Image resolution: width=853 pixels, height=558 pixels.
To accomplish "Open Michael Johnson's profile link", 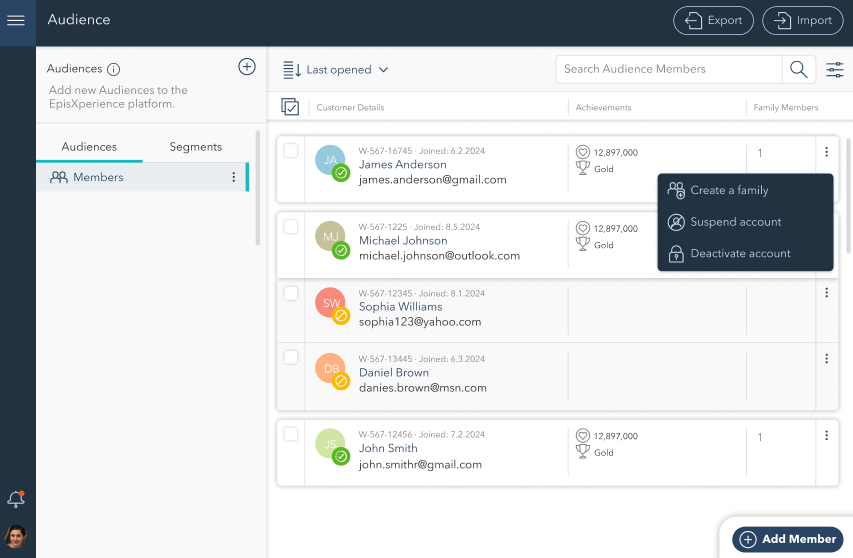I will [x=403, y=240].
